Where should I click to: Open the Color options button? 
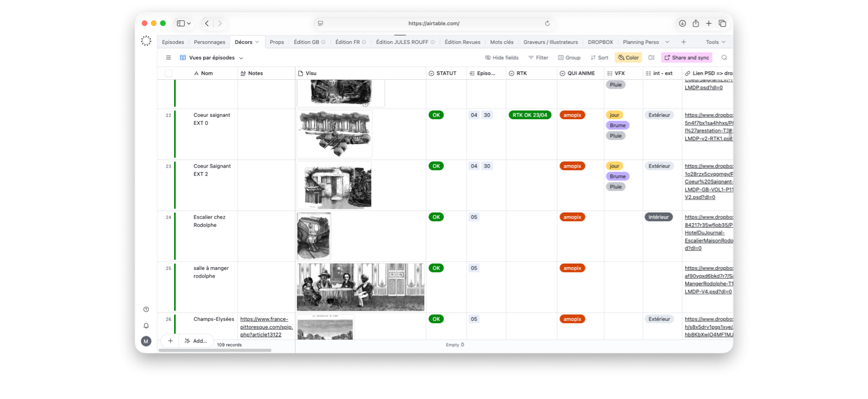628,58
